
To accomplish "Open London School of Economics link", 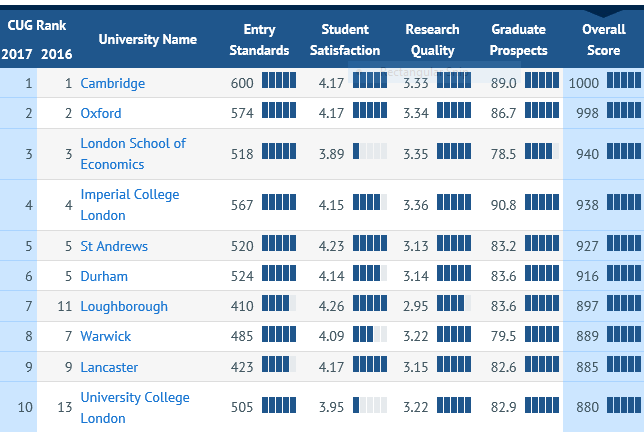I will 133,154.
